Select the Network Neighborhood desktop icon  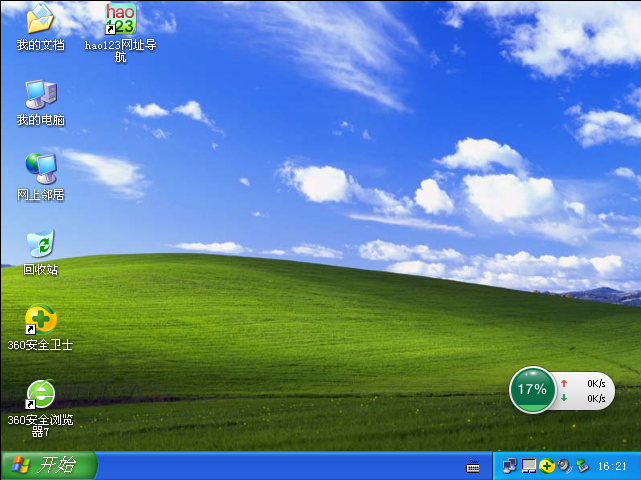pyautogui.click(x=40, y=169)
